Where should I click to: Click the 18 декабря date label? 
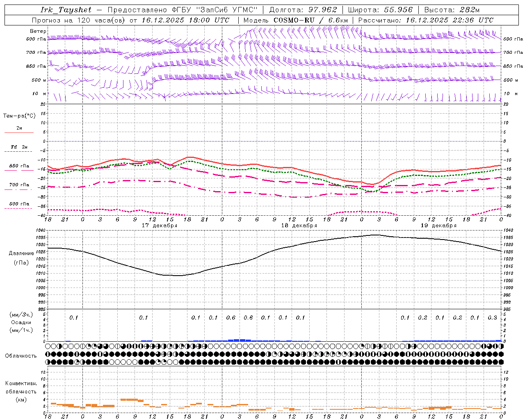click(299, 226)
